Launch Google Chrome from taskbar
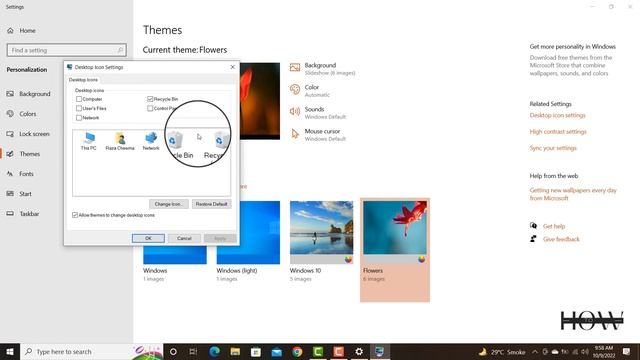Image resolution: width=640 pixels, height=360 pixels. [x=297, y=351]
